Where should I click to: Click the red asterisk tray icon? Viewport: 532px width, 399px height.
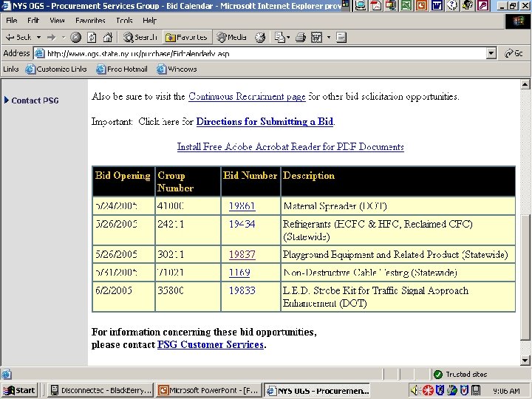[x=428, y=391]
